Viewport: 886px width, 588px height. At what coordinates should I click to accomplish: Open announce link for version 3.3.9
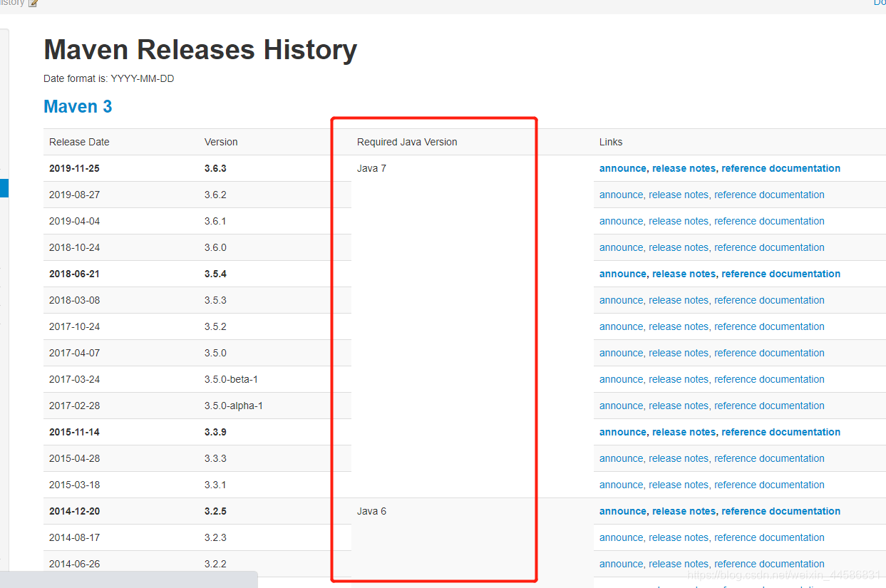pos(622,433)
